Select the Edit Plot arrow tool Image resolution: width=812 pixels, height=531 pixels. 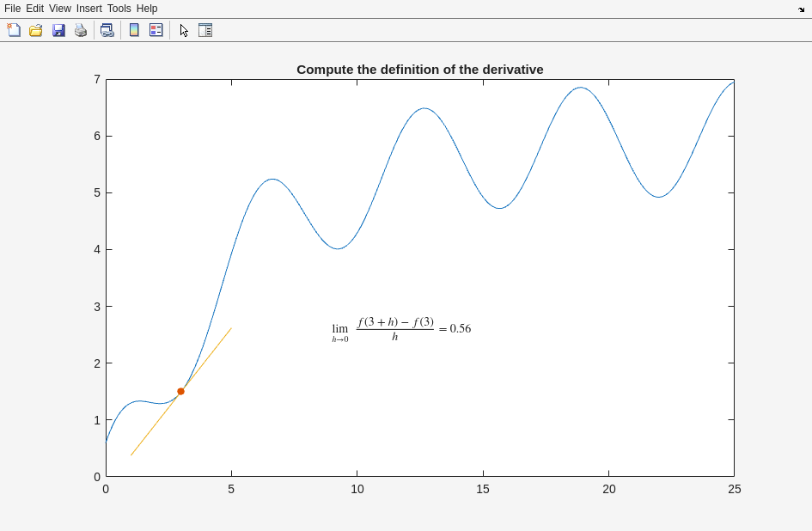point(184,30)
